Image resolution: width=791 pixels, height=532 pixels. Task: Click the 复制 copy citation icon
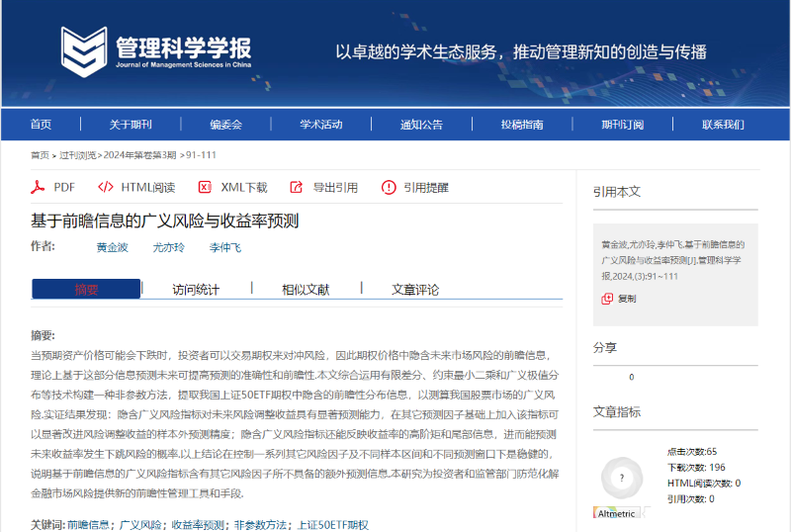608,298
